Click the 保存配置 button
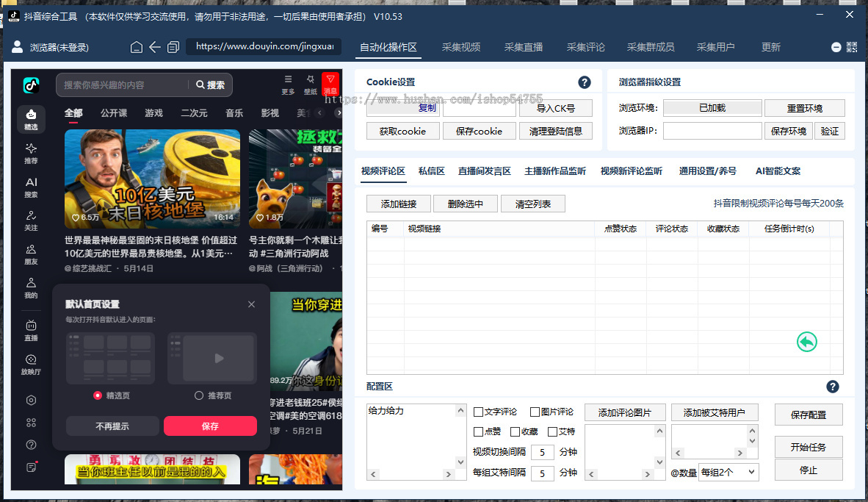 (809, 415)
